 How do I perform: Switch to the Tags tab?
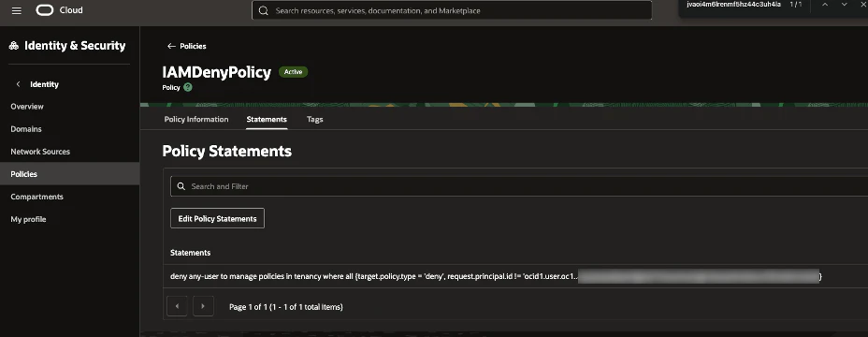315,119
